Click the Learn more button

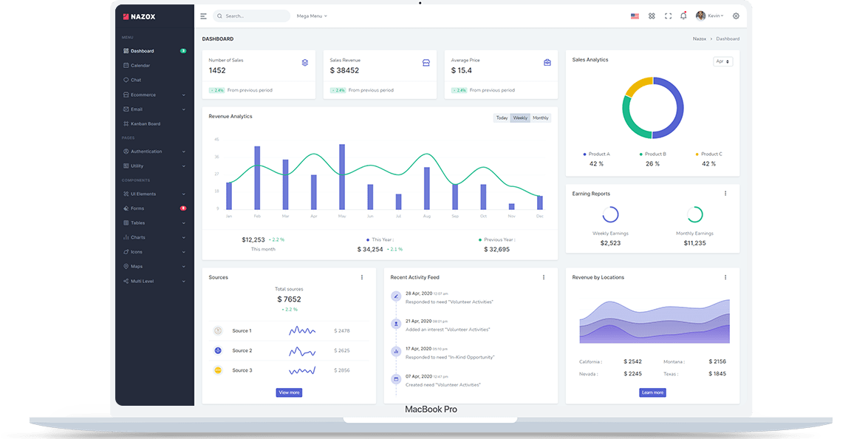point(652,392)
